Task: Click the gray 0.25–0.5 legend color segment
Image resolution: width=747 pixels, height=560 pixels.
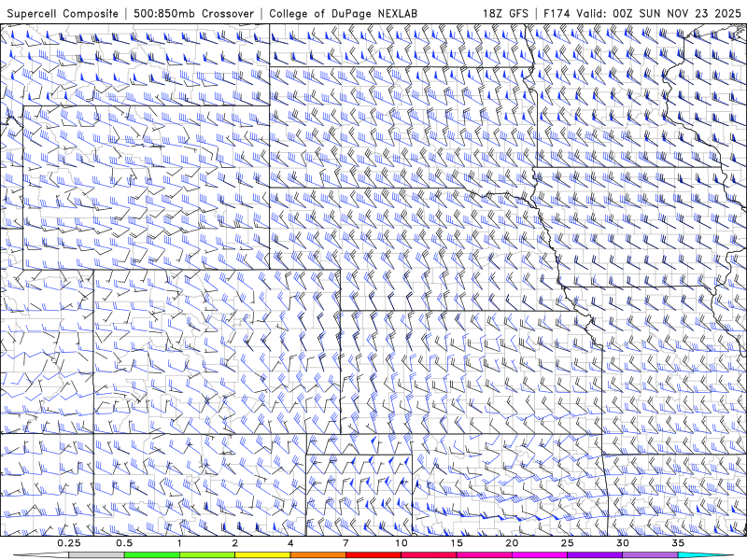Action: (97, 555)
